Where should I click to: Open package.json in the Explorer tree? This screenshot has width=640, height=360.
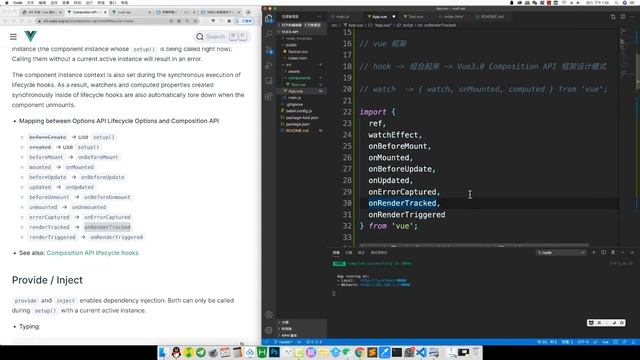pyautogui.click(x=298, y=124)
